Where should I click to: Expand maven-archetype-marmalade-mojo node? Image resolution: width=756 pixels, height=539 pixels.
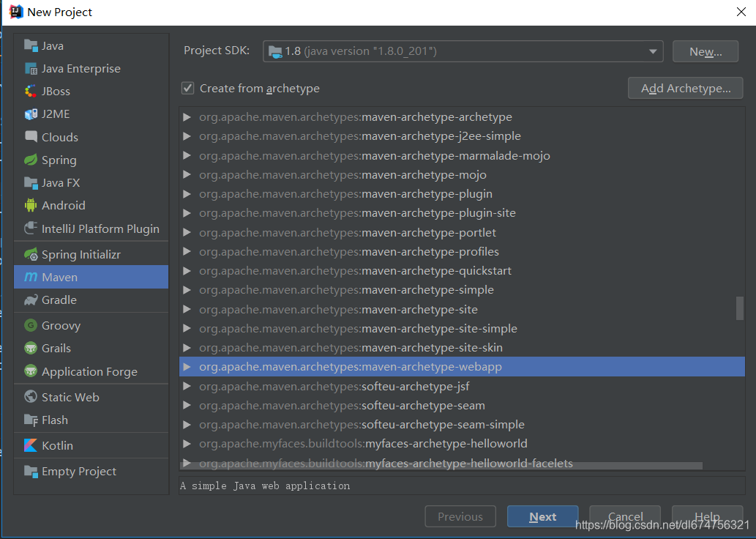187,155
